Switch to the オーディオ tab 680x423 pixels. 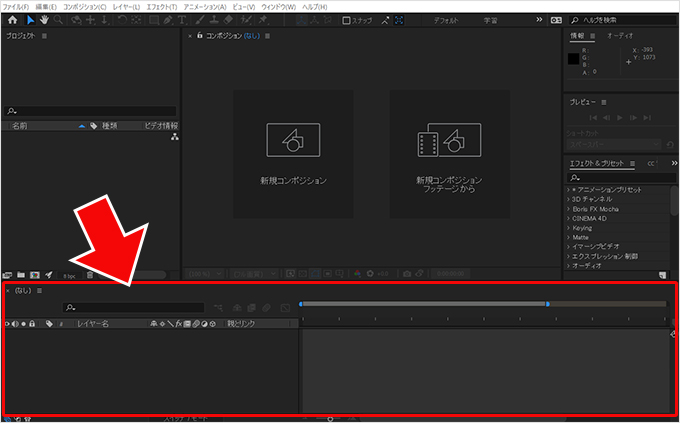coord(620,36)
